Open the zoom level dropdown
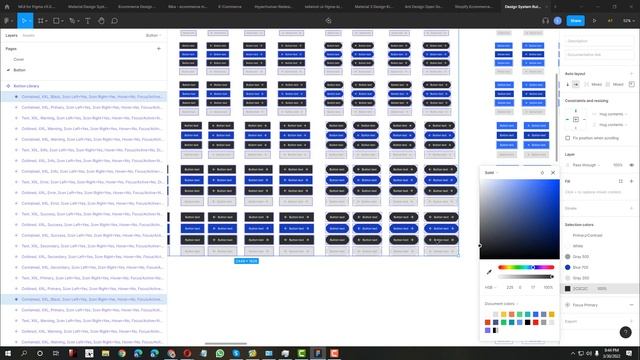 pyautogui.click(x=629, y=20)
